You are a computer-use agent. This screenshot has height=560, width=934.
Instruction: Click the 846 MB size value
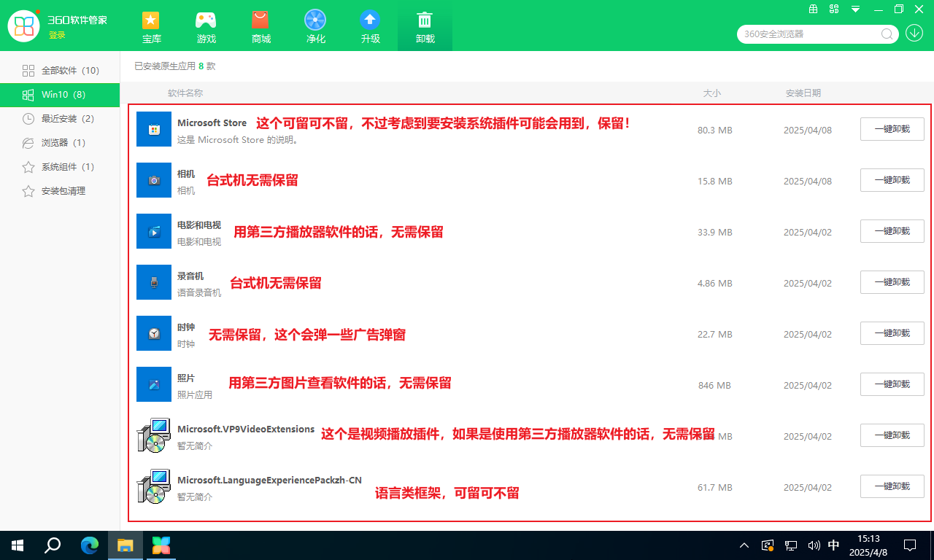[x=716, y=385]
